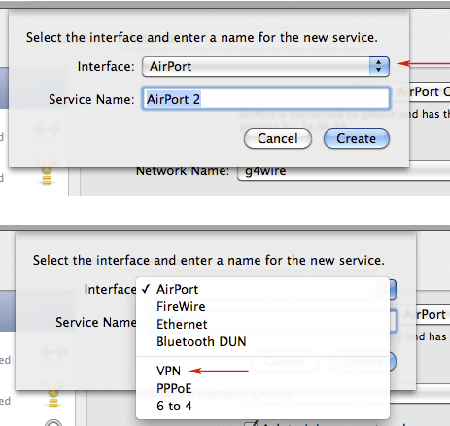
Task: Choose FireWire from the interface list
Action: 263,307
